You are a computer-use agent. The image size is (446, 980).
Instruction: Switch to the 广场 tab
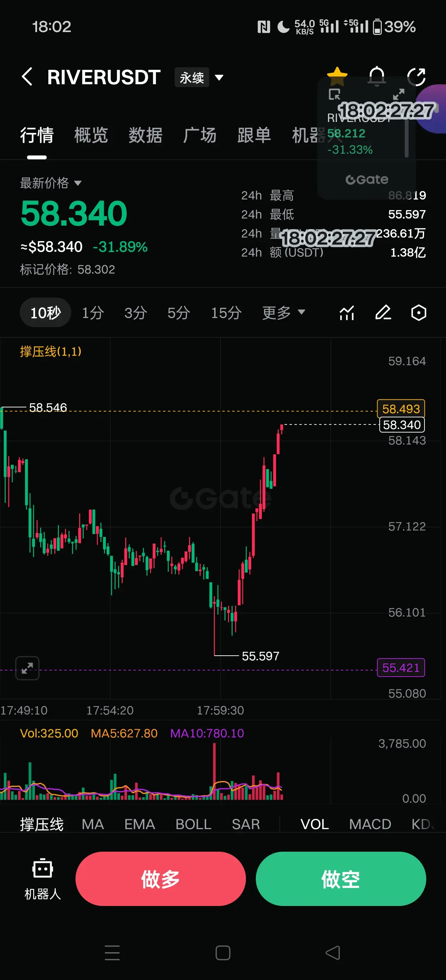pos(200,135)
